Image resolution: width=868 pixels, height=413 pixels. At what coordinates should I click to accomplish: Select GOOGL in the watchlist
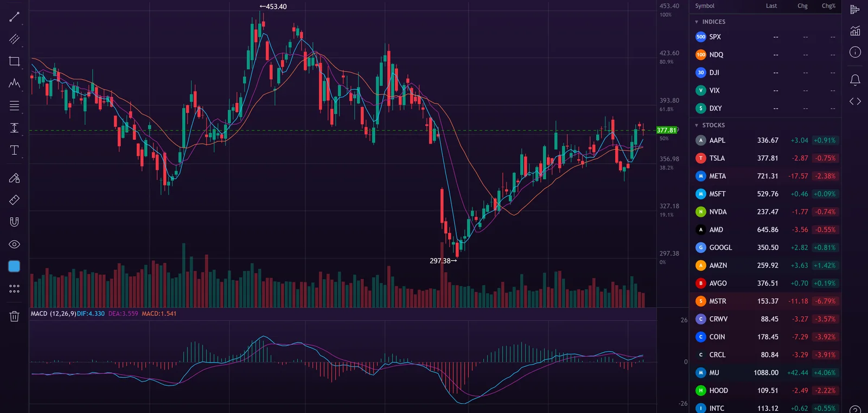point(765,248)
